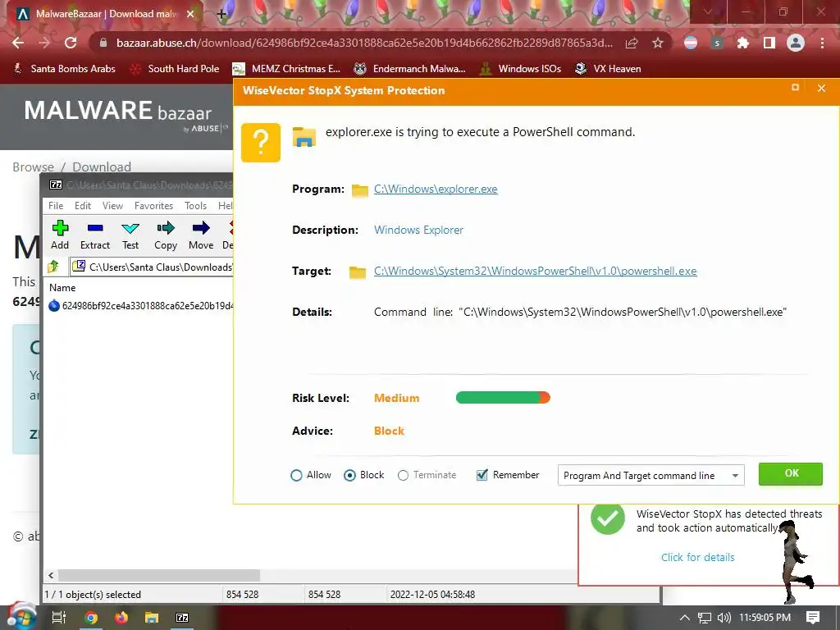
Task: Toggle Chrome side panel icon
Action: click(769, 43)
